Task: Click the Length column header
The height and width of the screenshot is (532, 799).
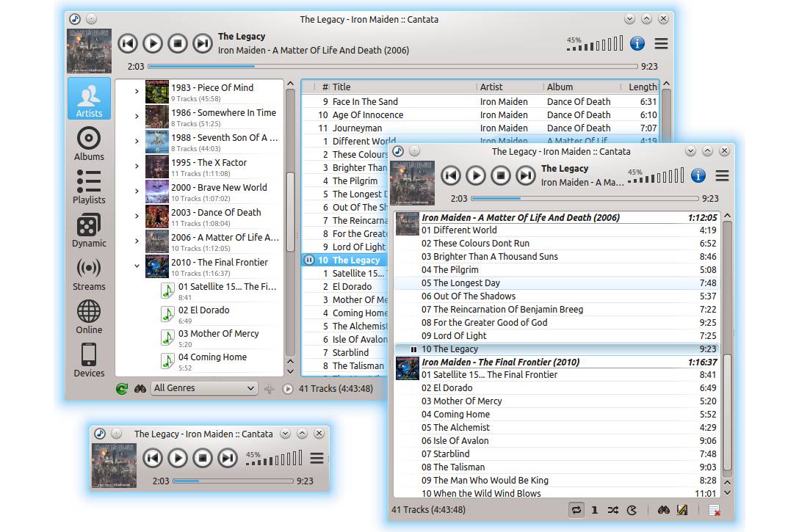Action: coord(642,87)
